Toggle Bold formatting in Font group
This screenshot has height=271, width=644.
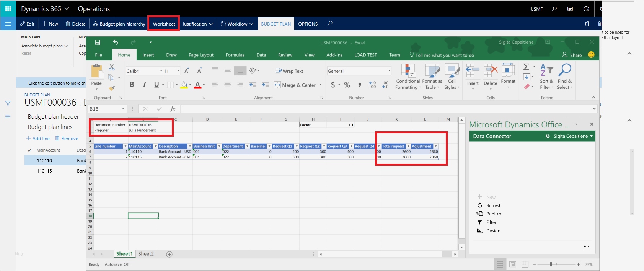132,85
